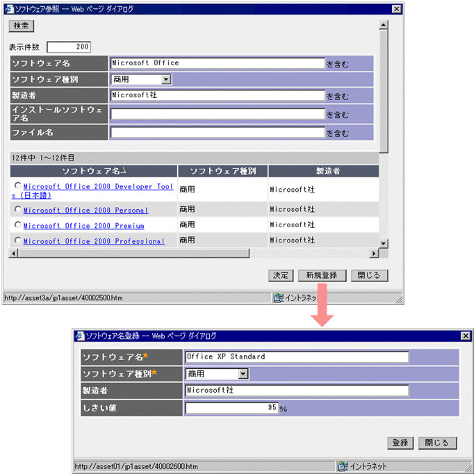Screen dimensions: 476x476
Task: Select radio for Office 2000 Developer Tools
Action: 17,185
